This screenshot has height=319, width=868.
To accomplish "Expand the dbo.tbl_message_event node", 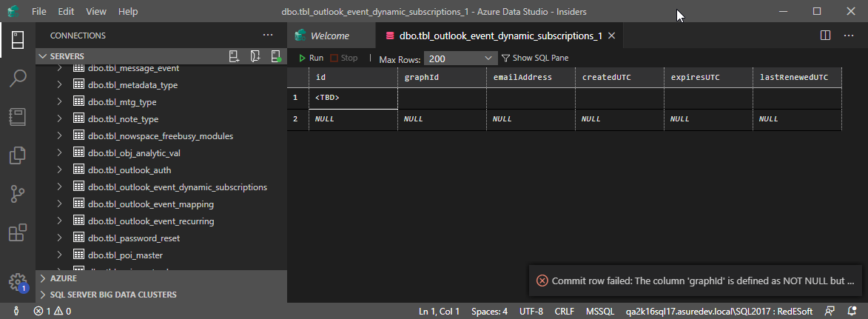I will (x=60, y=68).
